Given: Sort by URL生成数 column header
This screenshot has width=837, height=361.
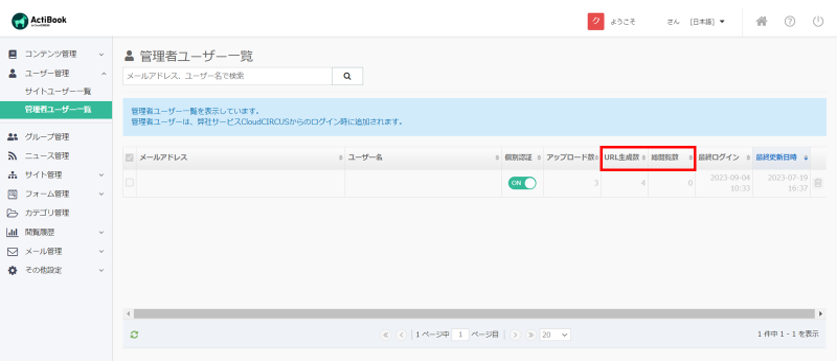Looking at the screenshot, I should [x=625, y=158].
